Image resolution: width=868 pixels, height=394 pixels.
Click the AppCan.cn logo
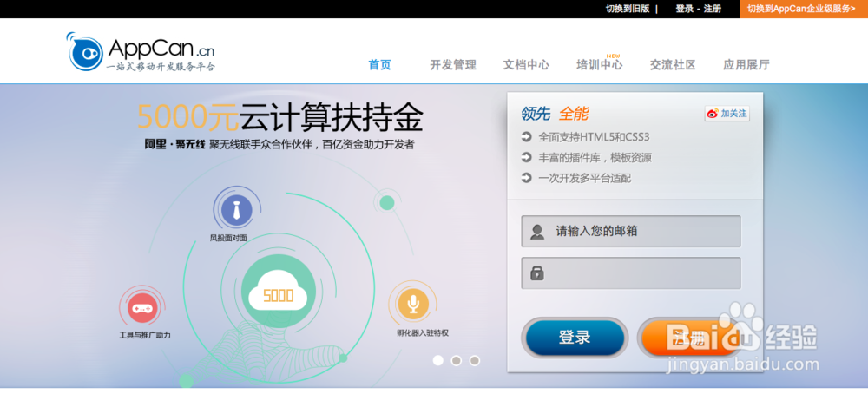(x=140, y=51)
